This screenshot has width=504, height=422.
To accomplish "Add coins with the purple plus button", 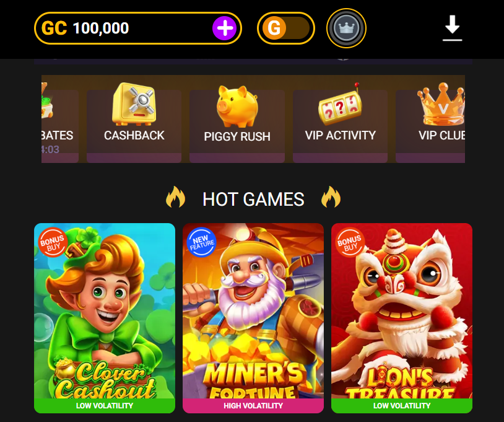I will point(224,29).
